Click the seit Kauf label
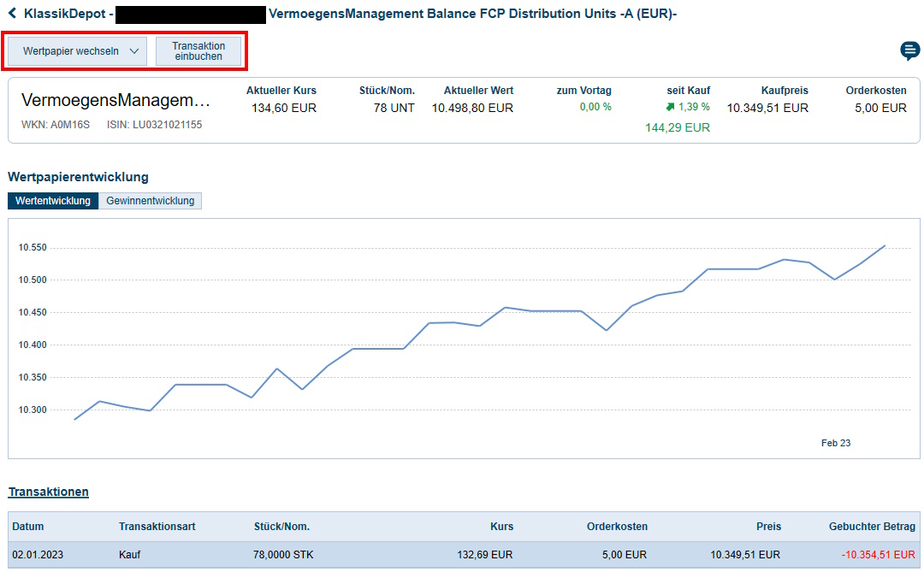 click(688, 91)
